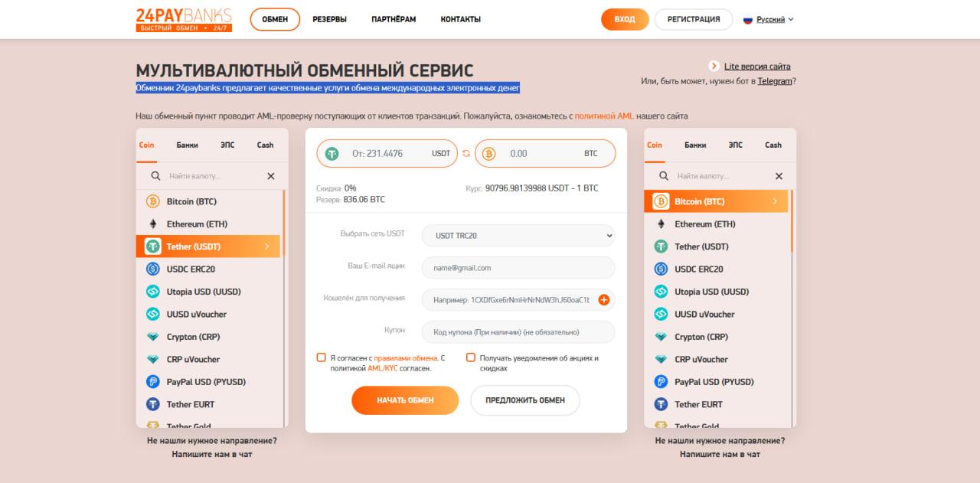
Task: Open the политикой AML link
Action: coord(604,116)
